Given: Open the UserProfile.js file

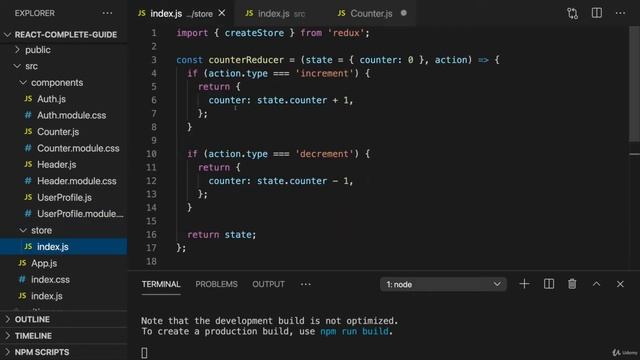Looking at the screenshot, I should (x=64, y=198).
